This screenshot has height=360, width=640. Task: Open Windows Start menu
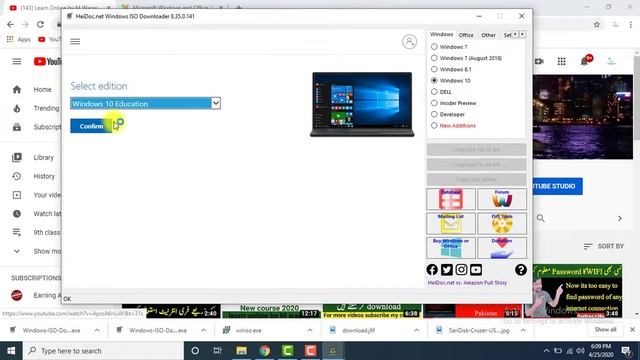click(11, 351)
